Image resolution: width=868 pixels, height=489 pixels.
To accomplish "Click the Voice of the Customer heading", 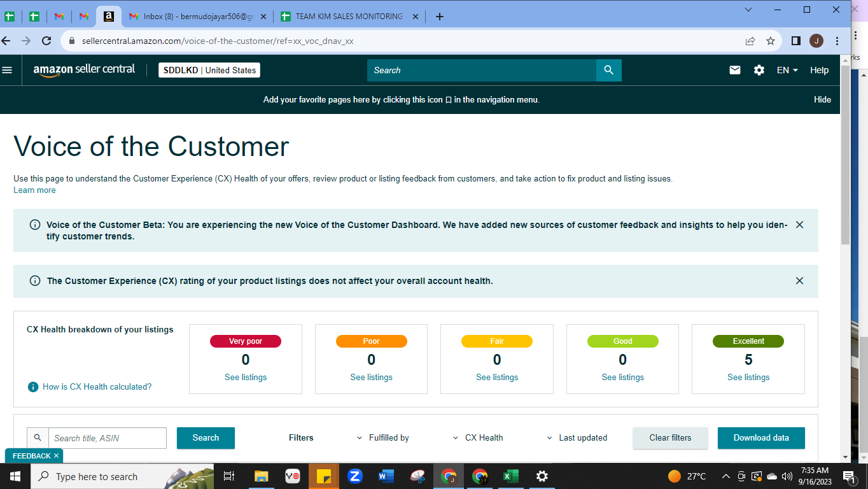I will point(151,146).
